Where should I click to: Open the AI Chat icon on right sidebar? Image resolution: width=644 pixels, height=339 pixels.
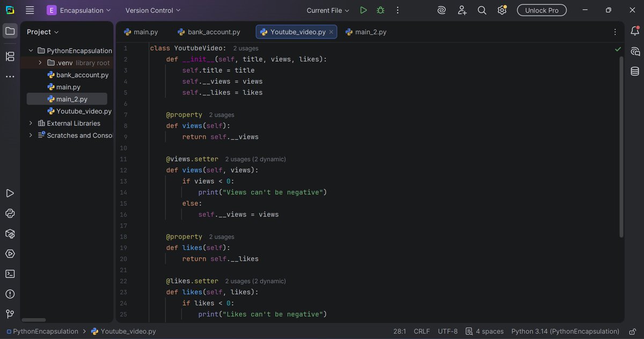coord(635,52)
